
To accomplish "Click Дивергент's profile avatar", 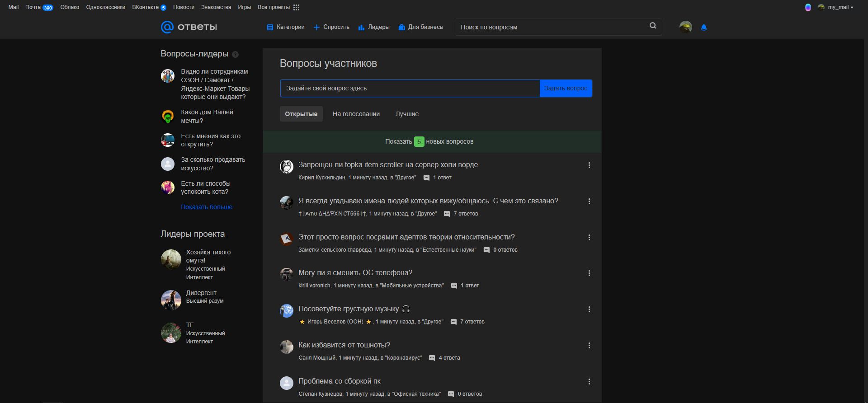I will pos(171,300).
